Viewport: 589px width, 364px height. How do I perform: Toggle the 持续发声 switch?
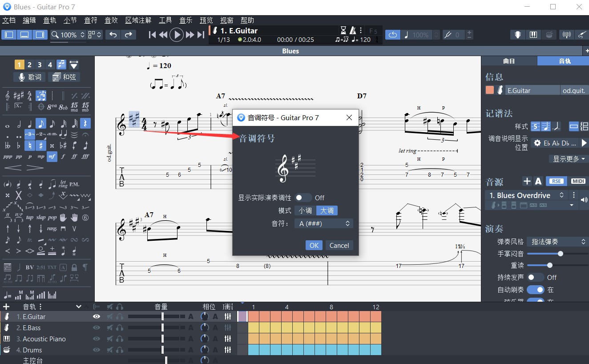[x=535, y=277]
